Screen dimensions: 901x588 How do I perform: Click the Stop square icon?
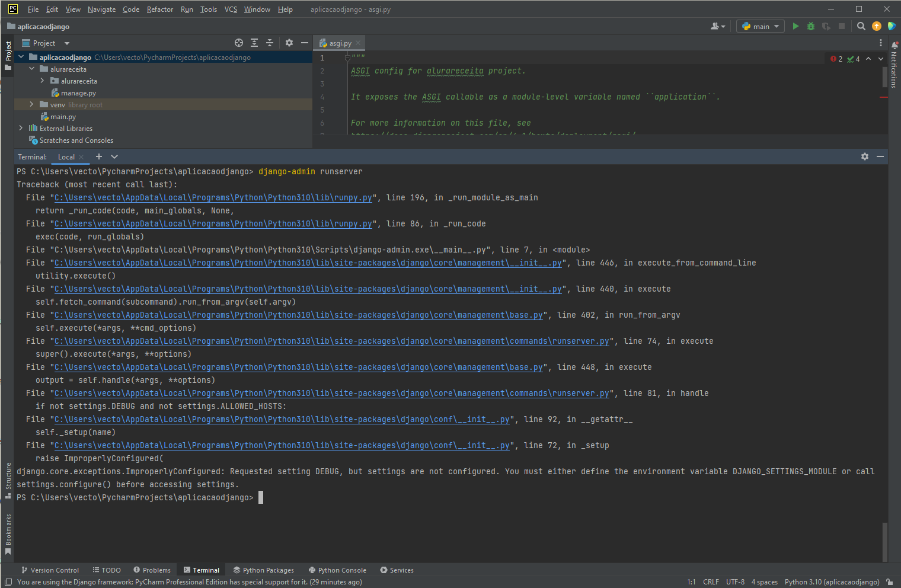(842, 26)
